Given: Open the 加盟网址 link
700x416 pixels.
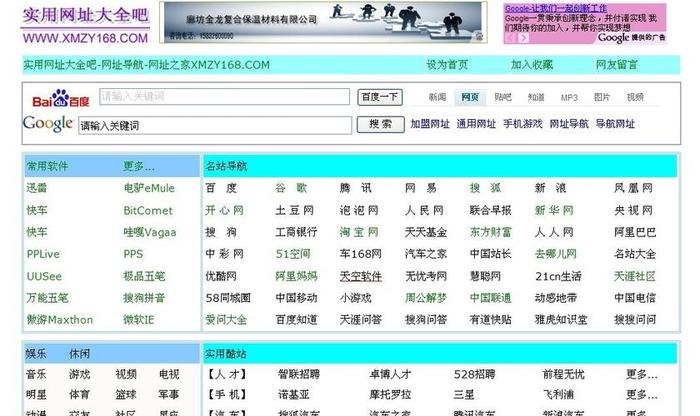Looking at the screenshot, I should (430, 124).
